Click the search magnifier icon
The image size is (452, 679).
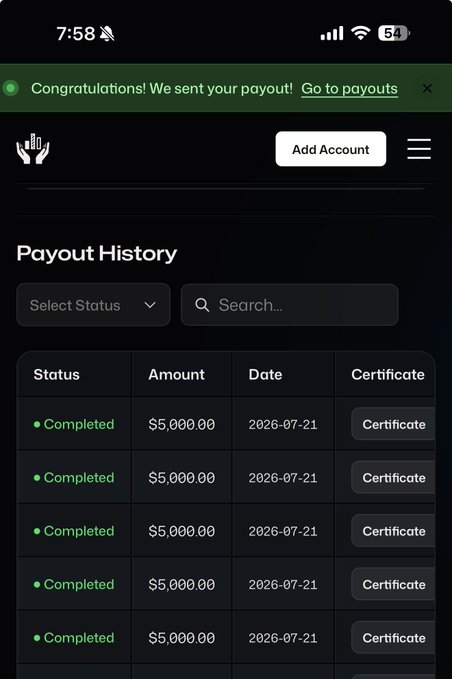202,305
